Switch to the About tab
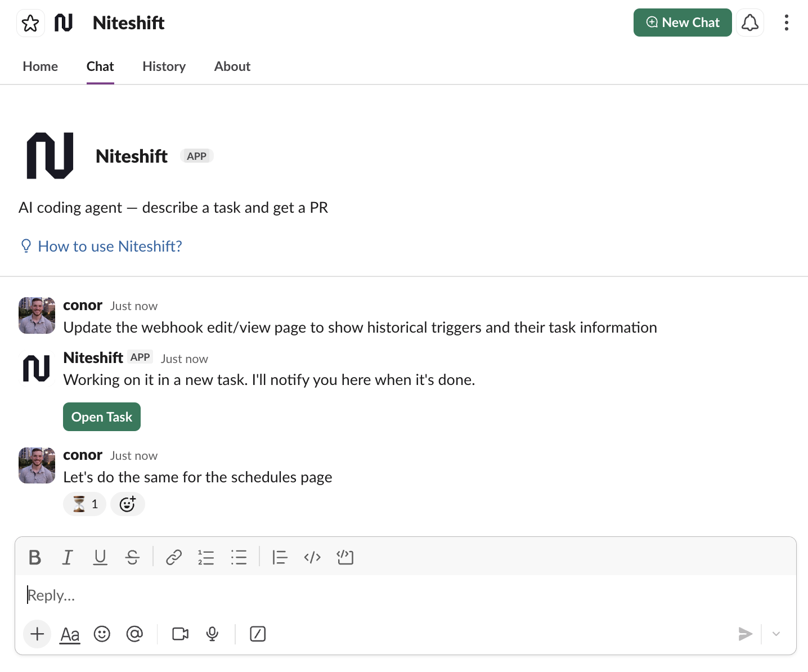Screen dimensions: 808x672 [x=232, y=66]
